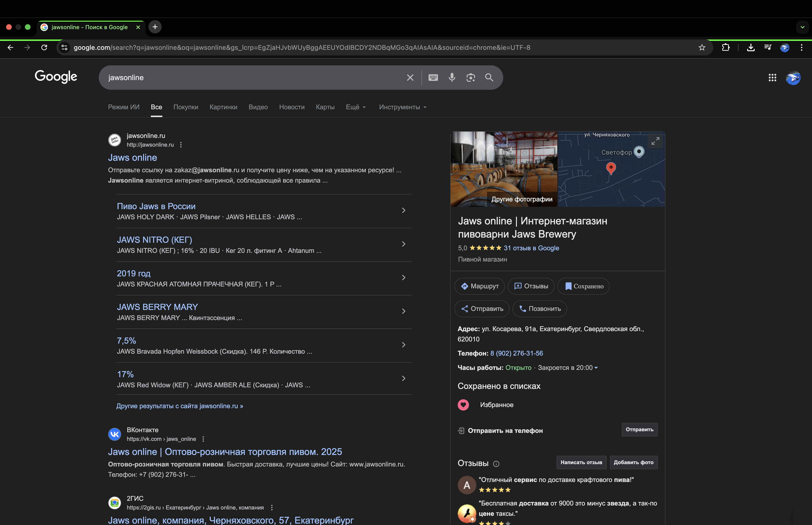The height and width of the screenshot is (525, 812).
Task: Open Google Lens image search icon
Action: [x=471, y=77]
